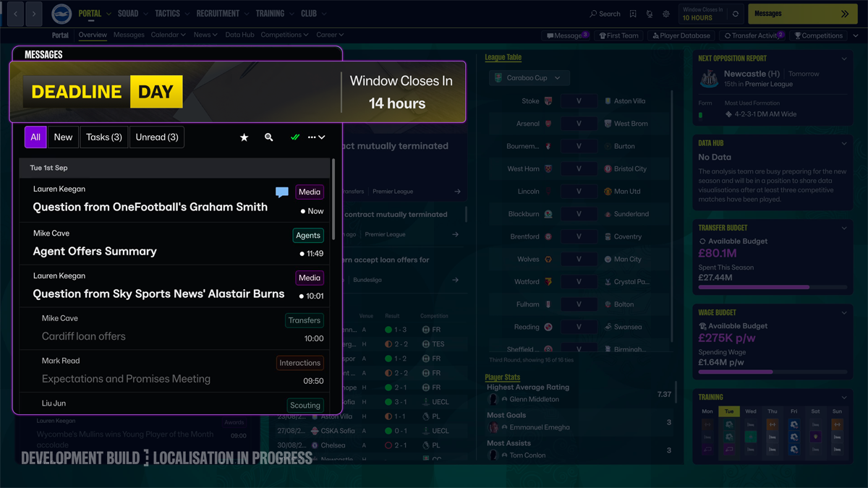Open the settings gear icon
868x488 pixels.
pos(666,14)
